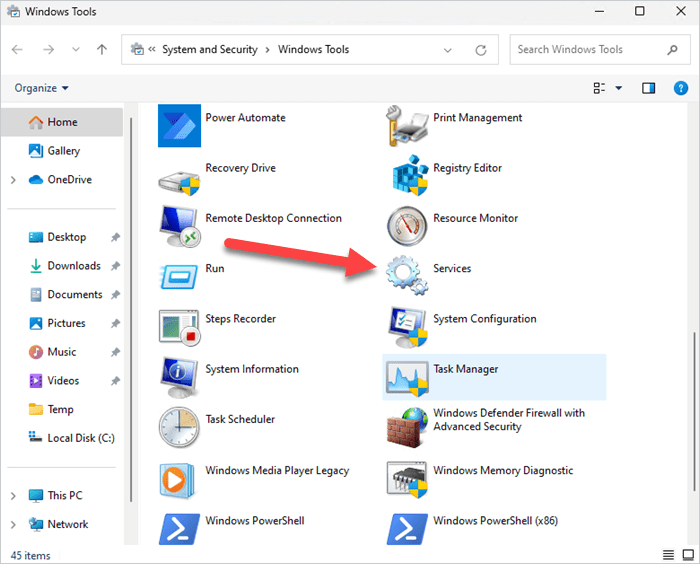The image size is (700, 564).
Task: Launch Windows PowerShell (x86) icon
Action: pos(407,529)
